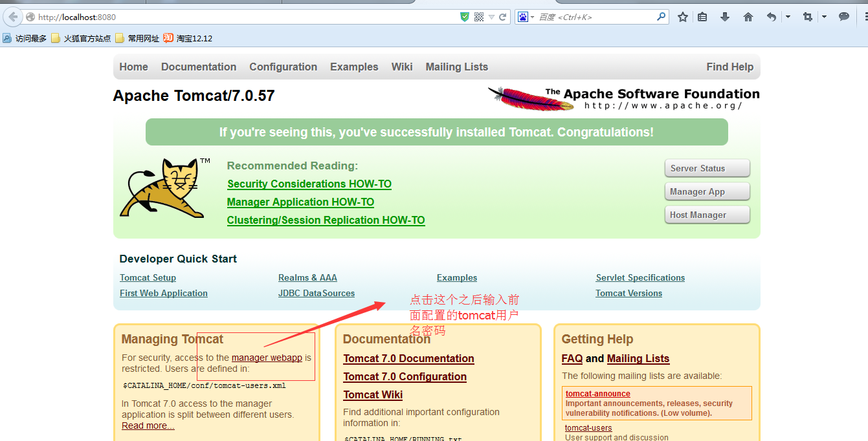Open the JDBC DataSources link
The width and height of the screenshot is (868, 441).
click(x=317, y=293)
